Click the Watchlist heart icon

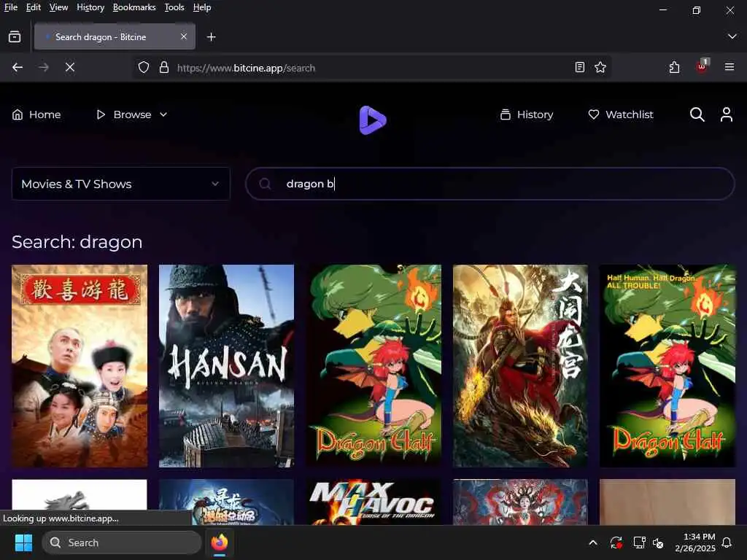594,114
